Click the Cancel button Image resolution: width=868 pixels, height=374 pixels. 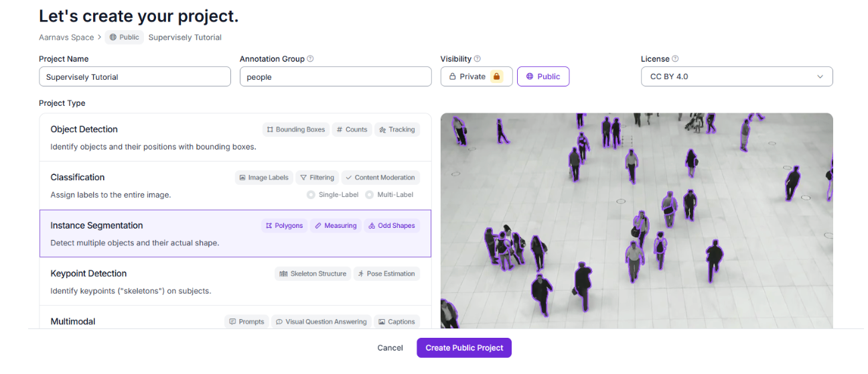(x=390, y=348)
